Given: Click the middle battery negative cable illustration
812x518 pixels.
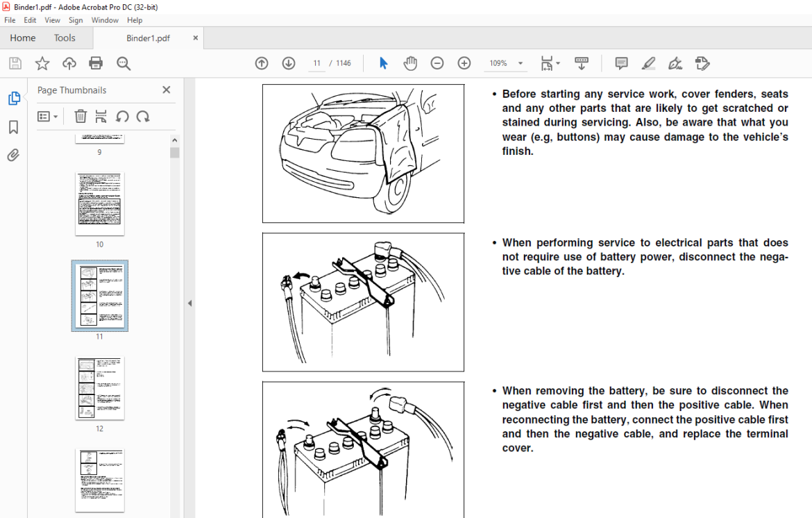Looking at the screenshot, I should coord(363,302).
